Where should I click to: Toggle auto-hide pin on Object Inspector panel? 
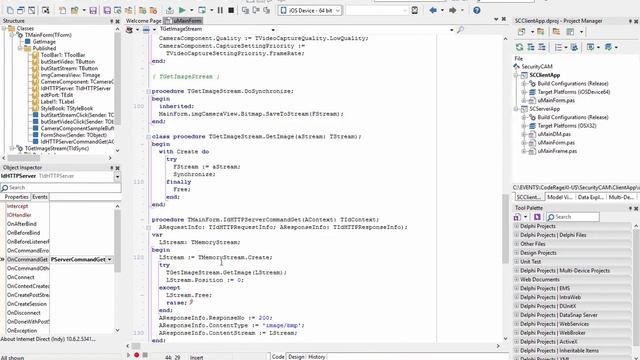pos(111,168)
